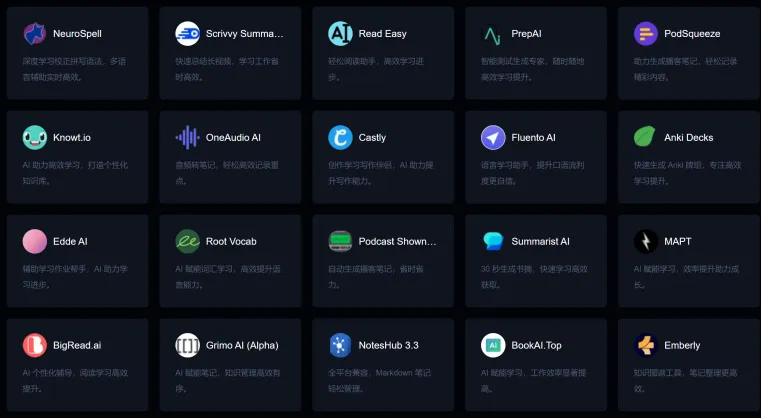The height and width of the screenshot is (418, 761).
Task: Click Castly description '创作学习写作伴侣'
Action: click(x=362, y=166)
